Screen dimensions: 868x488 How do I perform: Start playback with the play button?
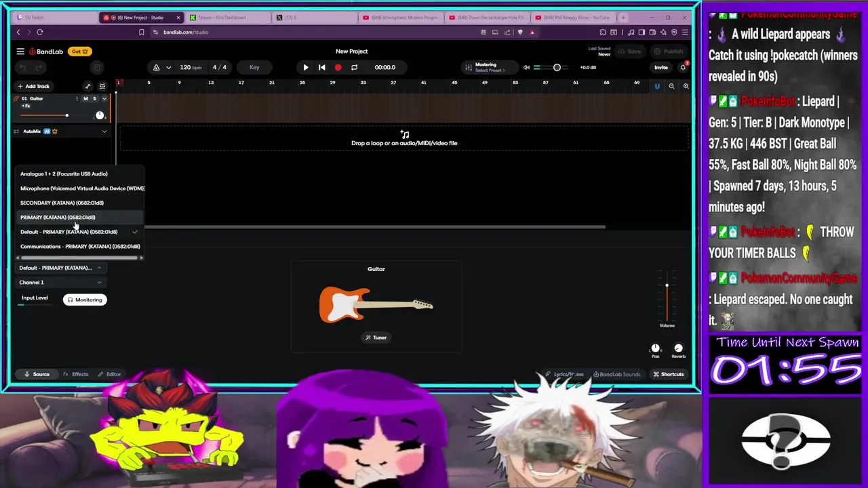(x=305, y=67)
